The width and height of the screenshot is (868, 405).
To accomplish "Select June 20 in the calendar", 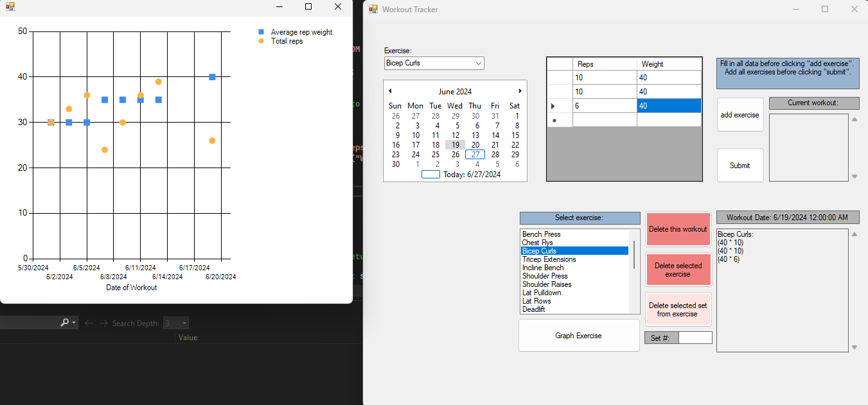I will click(x=475, y=145).
